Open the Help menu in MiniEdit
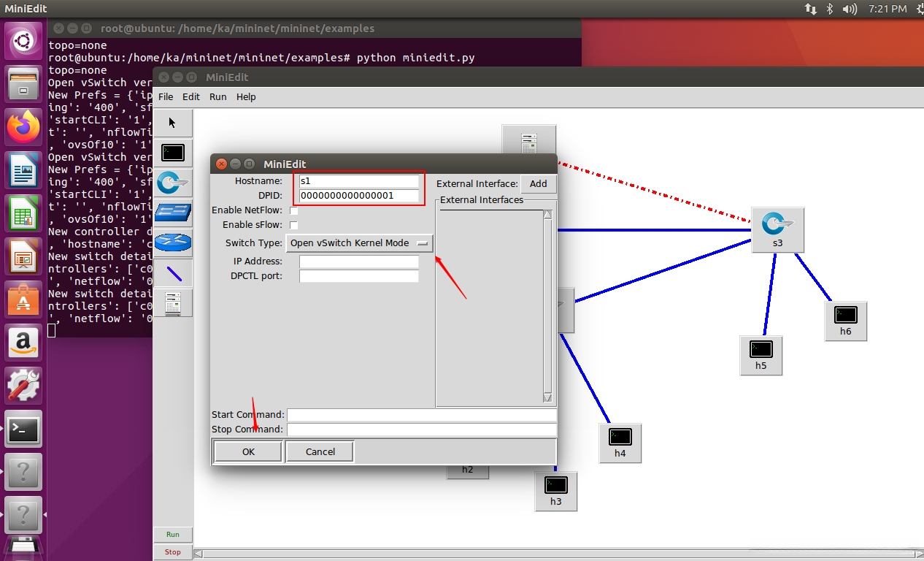 click(246, 96)
